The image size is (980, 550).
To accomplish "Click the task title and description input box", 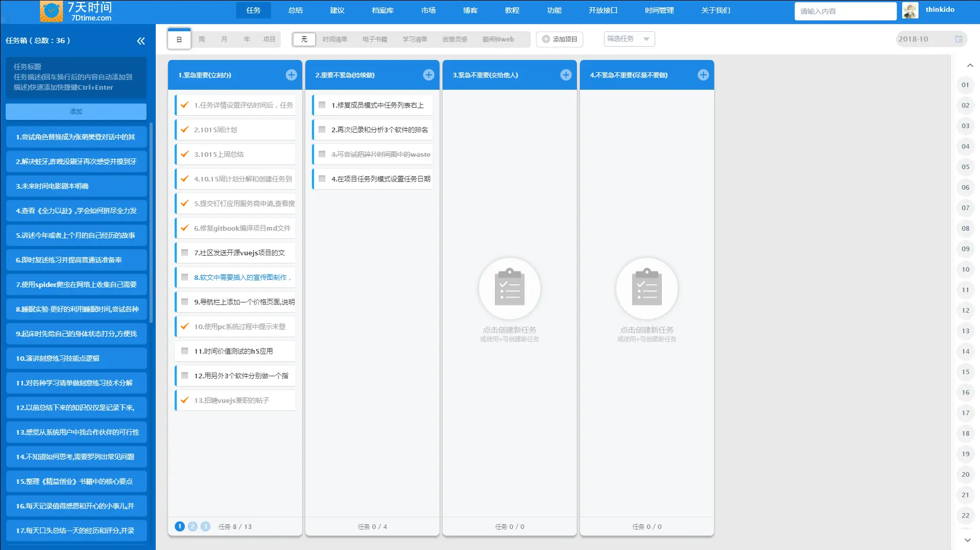I will pos(76,77).
